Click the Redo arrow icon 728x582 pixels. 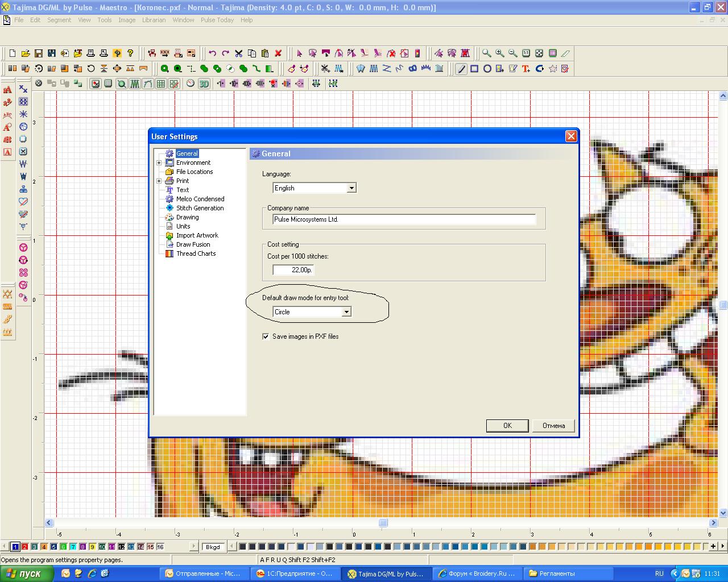225,53
